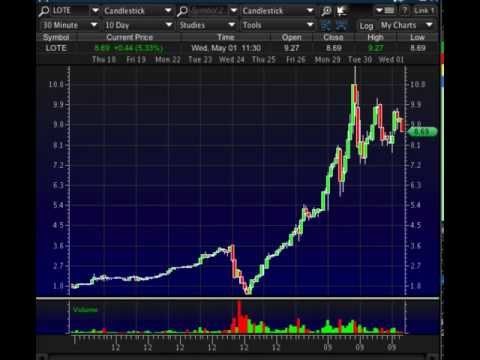Open the 10 Day range dropdown
The height and width of the screenshot is (360, 480).
(169, 25)
